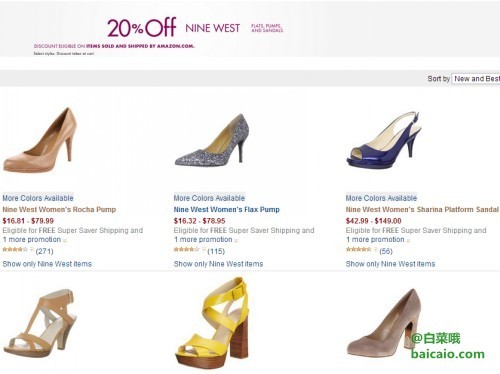This screenshot has width=500, height=374.
Task: Expand promotion arrow under Rocha Pump
Action: pos(65,240)
